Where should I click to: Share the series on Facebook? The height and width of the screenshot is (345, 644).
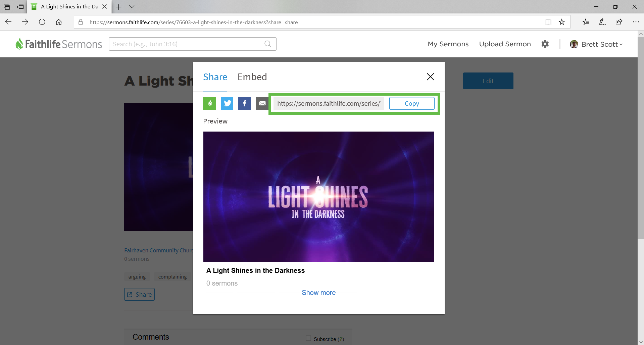pos(245,103)
